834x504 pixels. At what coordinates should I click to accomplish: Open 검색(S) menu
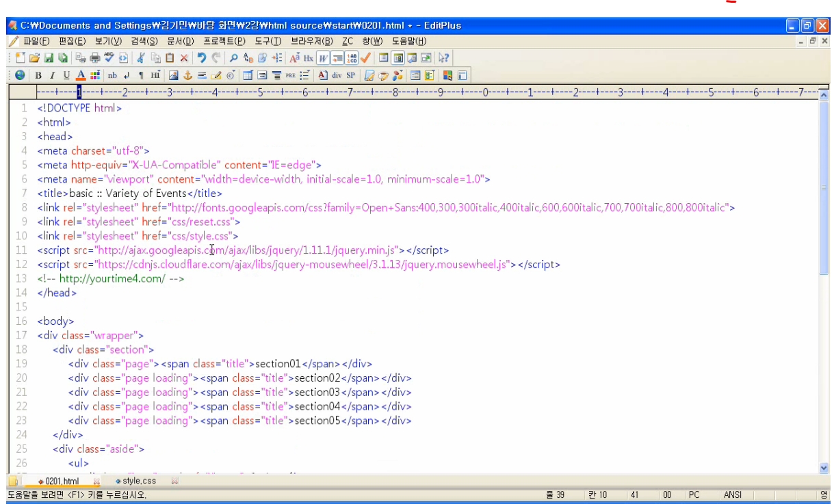pos(144,41)
